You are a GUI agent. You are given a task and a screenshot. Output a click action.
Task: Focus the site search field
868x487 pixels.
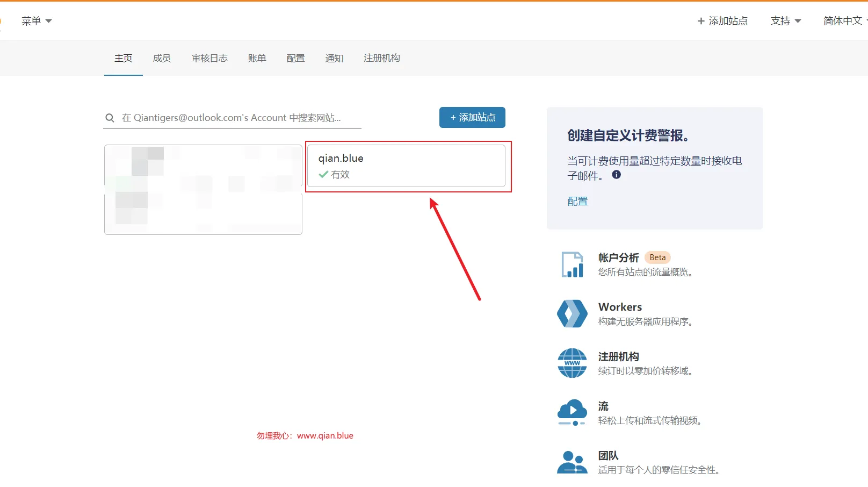click(x=232, y=118)
